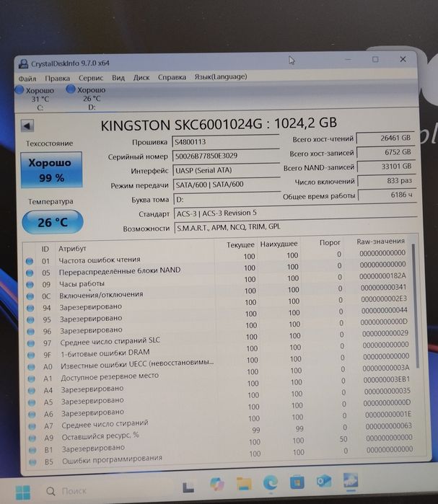Click status dot for 09 Часы работы
Screen dimensions: 438x504
[x=30, y=285]
